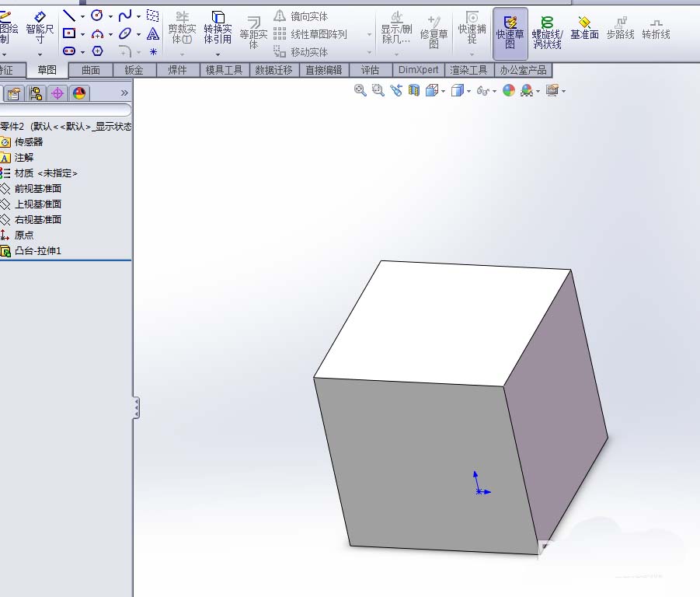Click the feature tree filter input field
Viewport: 700px width, 597px height.
pos(65,110)
